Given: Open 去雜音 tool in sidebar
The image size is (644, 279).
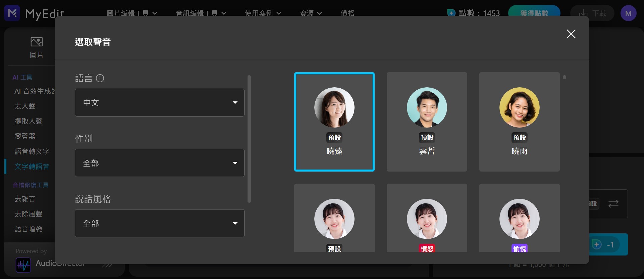Looking at the screenshot, I should coord(25,199).
